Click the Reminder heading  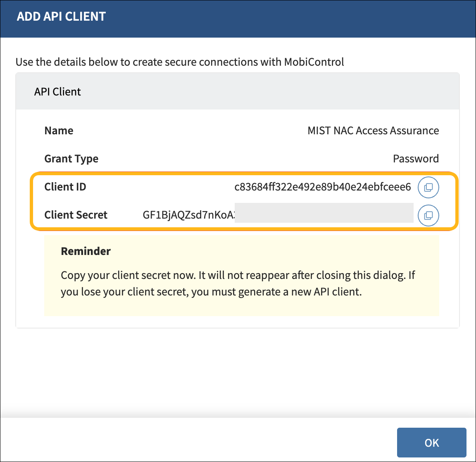tap(86, 251)
